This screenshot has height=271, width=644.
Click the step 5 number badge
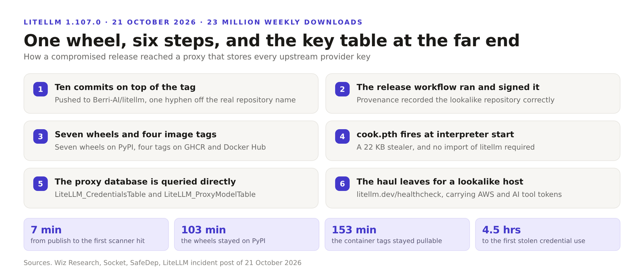40,184
